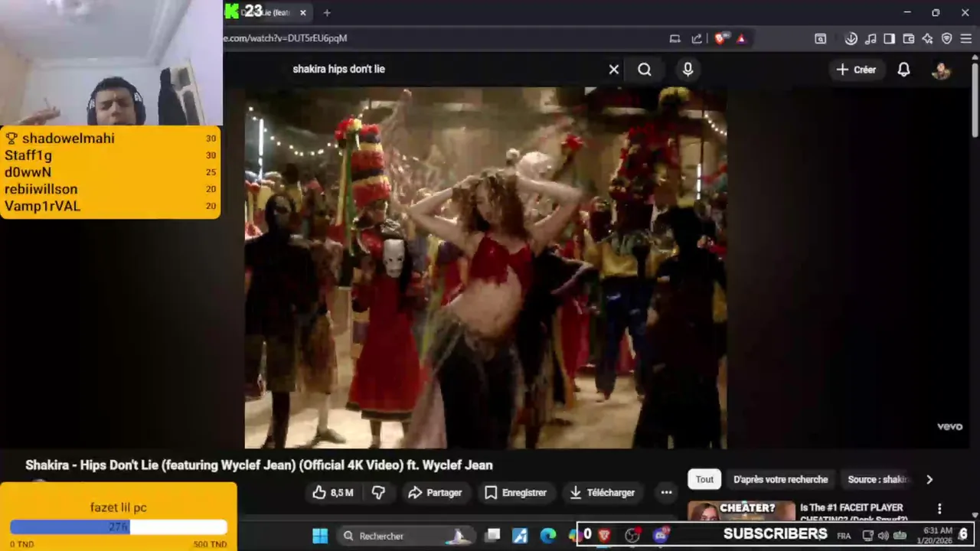Screen dimensions: 980x551
Task: Like the video showing 8,5 M
Action: pos(334,493)
